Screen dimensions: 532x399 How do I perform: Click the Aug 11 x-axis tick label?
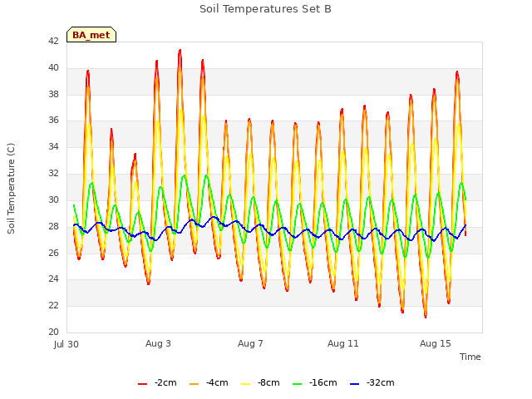(342, 343)
